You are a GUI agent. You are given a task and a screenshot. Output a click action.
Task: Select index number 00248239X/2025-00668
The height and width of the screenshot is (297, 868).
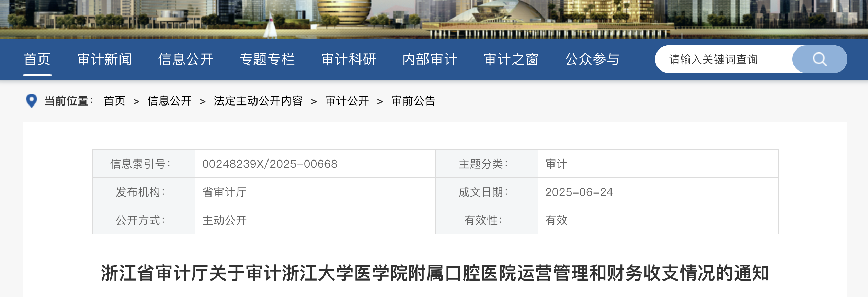(270, 164)
